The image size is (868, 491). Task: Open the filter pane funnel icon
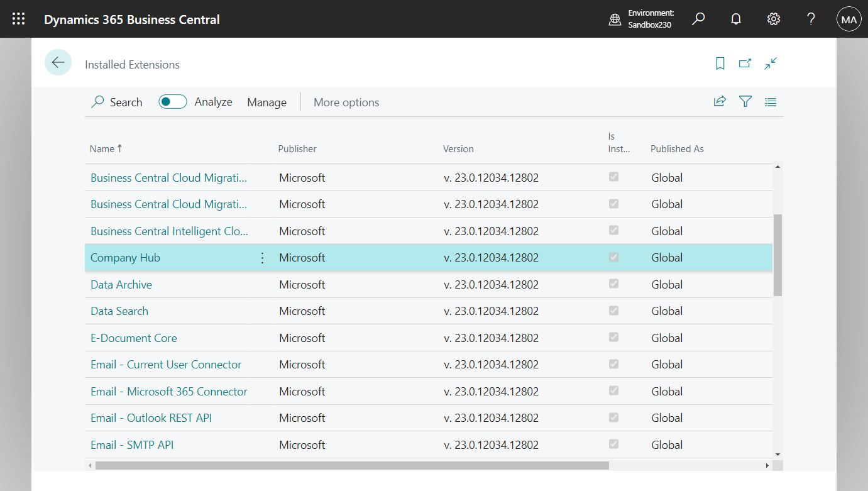tap(745, 102)
